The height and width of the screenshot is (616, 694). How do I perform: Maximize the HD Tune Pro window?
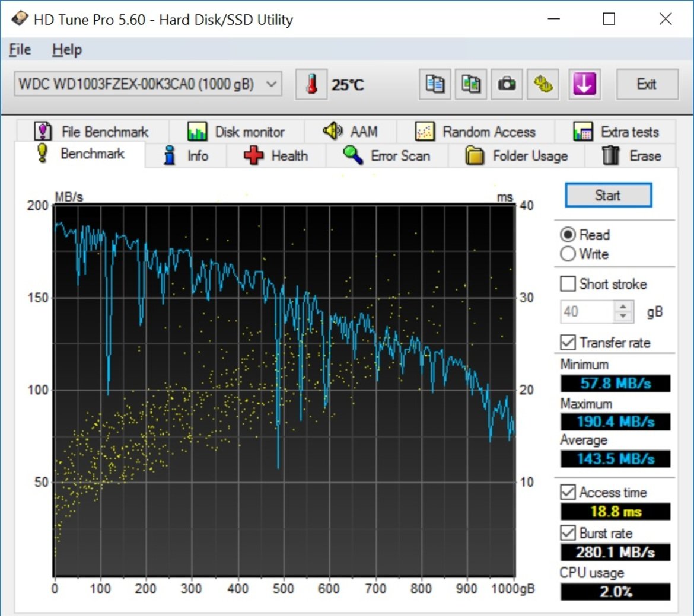(609, 19)
